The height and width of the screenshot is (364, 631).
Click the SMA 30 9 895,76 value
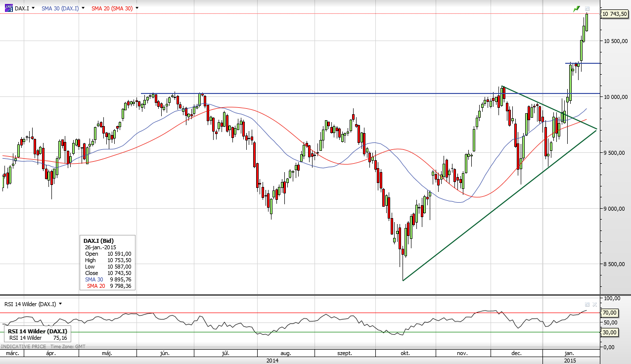(121, 279)
